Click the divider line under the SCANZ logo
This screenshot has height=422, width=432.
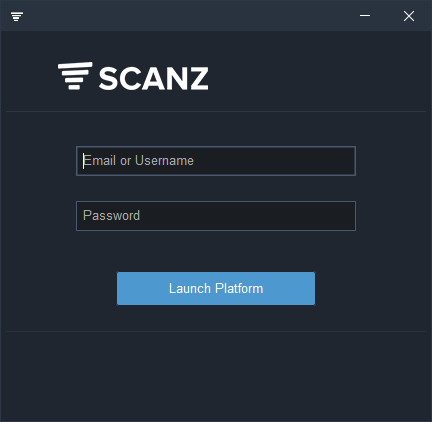[x=216, y=111]
